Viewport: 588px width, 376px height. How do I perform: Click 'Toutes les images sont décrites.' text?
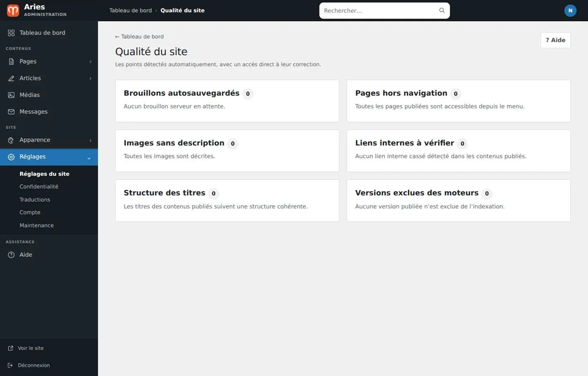point(169,156)
